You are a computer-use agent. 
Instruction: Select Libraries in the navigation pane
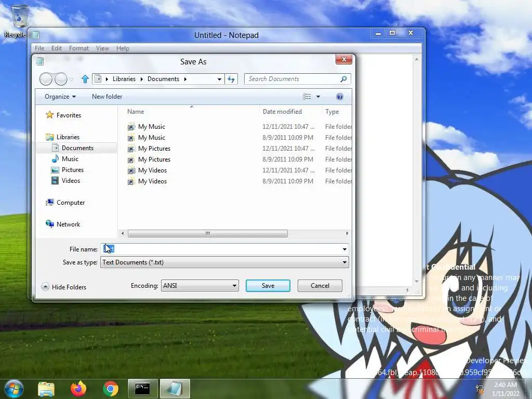coord(68,137)
